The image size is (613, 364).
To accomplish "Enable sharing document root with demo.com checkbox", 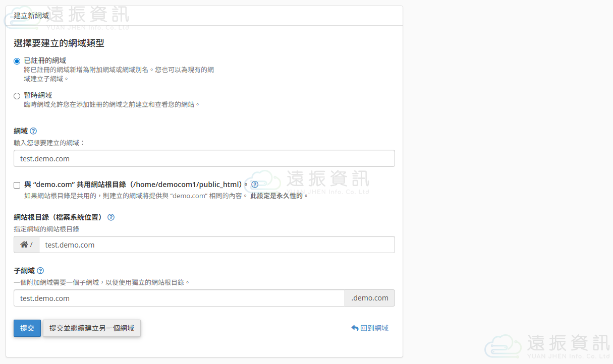I will coord(17,185).
